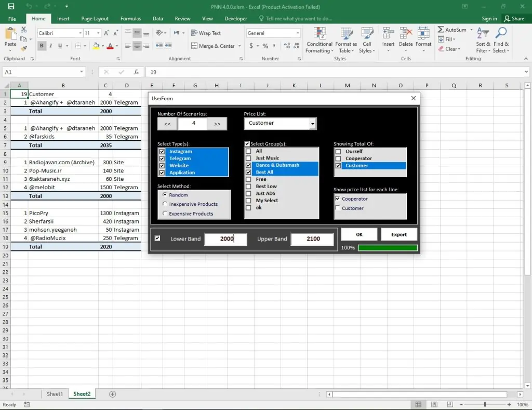Expand the font name Calibri dropdown
The image size is (532, 410).
pos(79,33)
